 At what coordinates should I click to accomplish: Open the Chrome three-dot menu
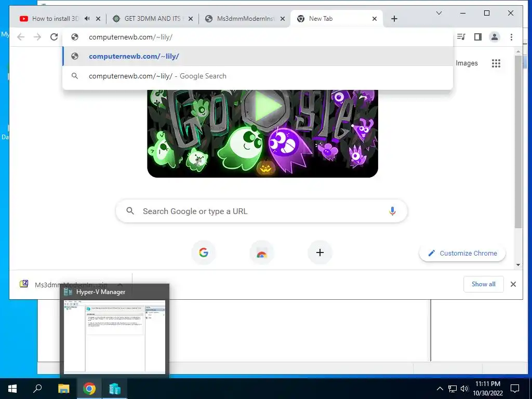click(511, 37)
